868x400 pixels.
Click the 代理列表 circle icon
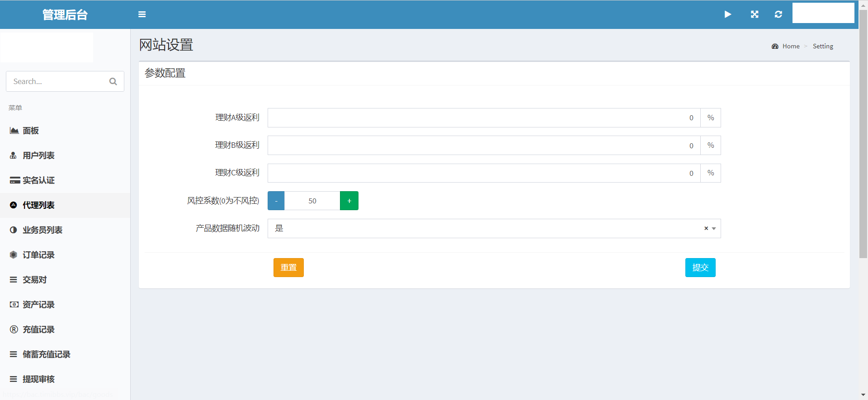click(14, 205)
